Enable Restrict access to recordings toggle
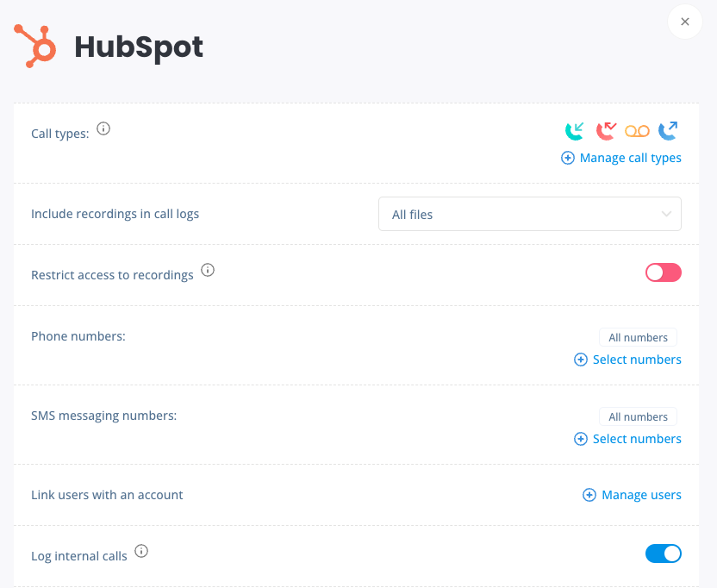This screenshot has height=588, width=717. pos(663,272)
